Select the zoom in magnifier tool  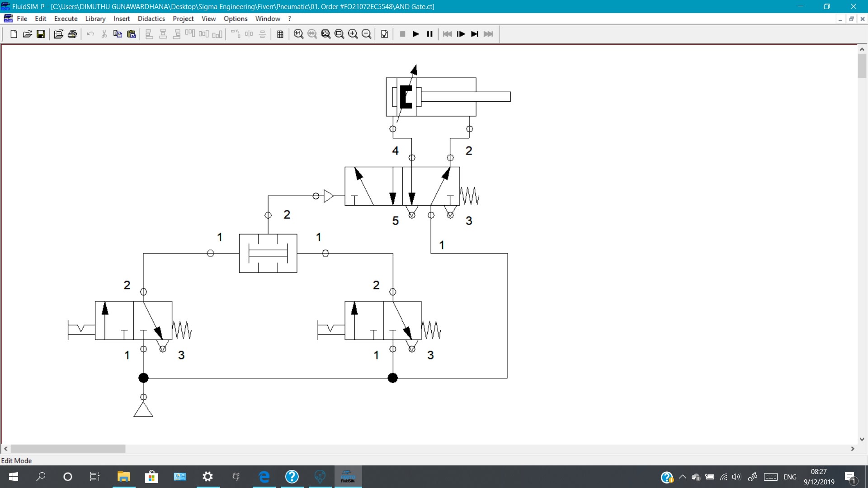pos(353,34)
